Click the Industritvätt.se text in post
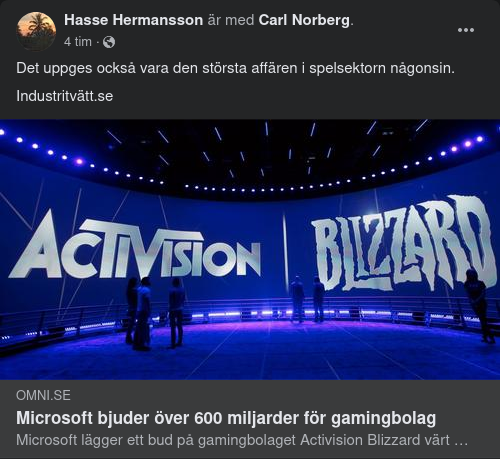The height and width of the screenshot is (459, 500). pyautogui.click(x=65, y=96)
